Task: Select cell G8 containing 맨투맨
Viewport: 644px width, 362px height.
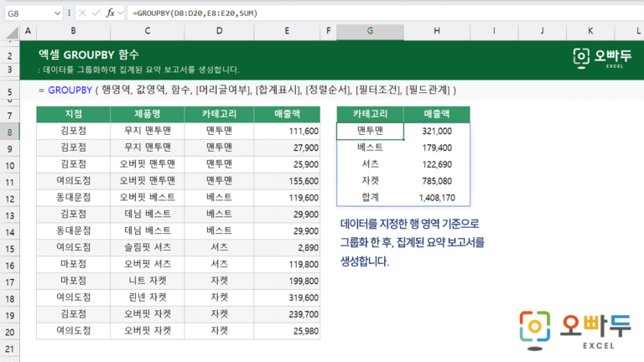Action: click(370, 131)
